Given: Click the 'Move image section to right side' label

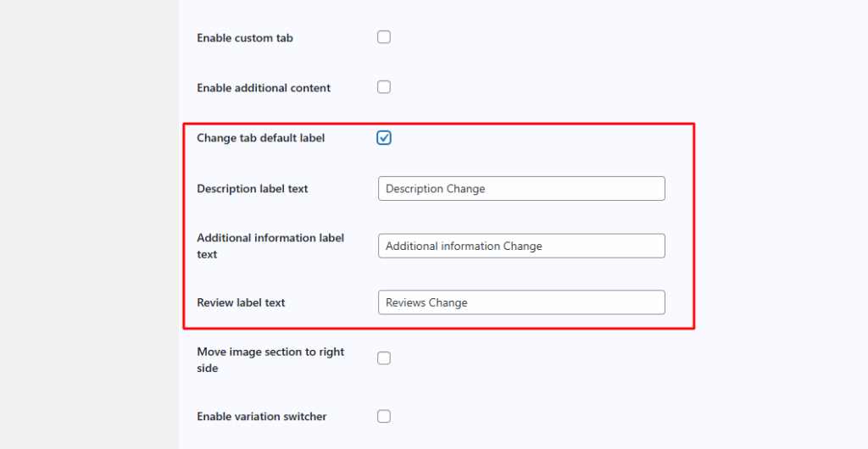Looking at the screenshot, I should point(270,360).
